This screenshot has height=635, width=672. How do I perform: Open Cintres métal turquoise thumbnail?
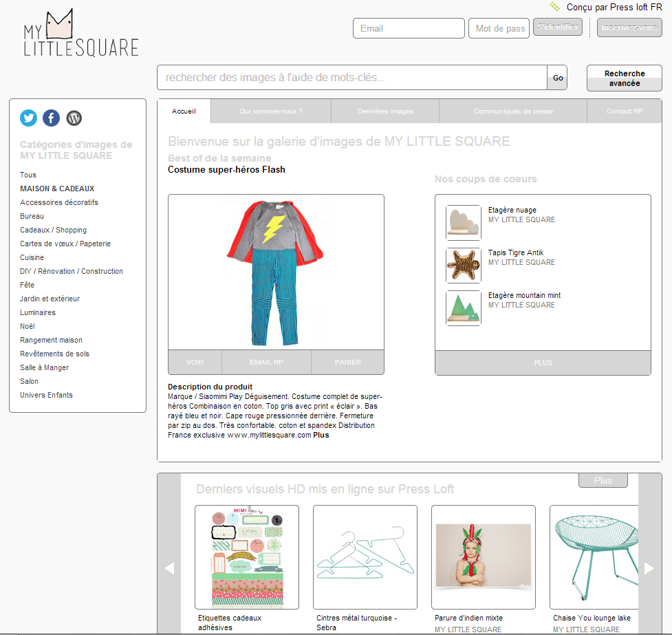[365, 557]
